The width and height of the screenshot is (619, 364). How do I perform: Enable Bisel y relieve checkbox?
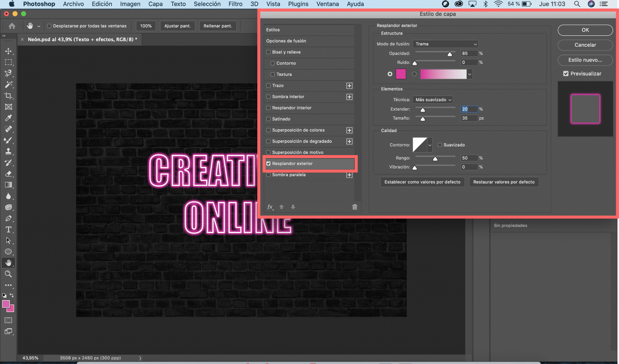[x=268, y=52]
